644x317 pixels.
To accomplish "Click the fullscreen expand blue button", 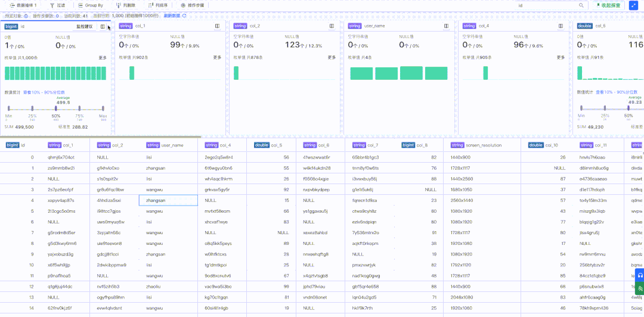I will 633,5.
